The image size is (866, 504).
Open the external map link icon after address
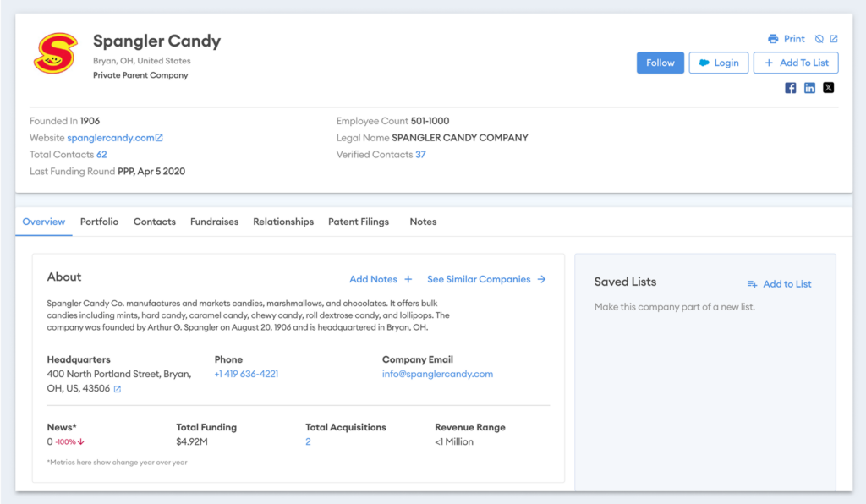coord(117,389)
